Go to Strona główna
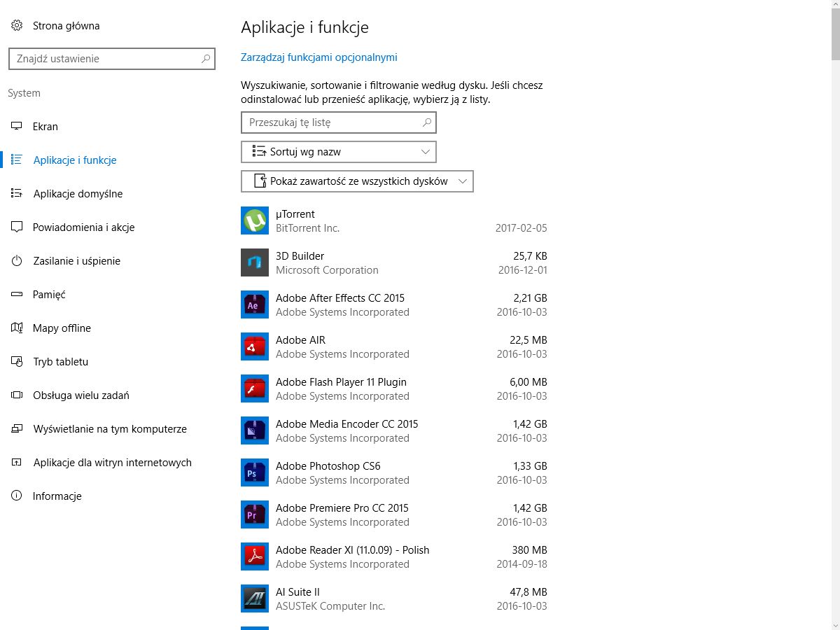This screenshot has height=630, width=840. click(66, 26)
